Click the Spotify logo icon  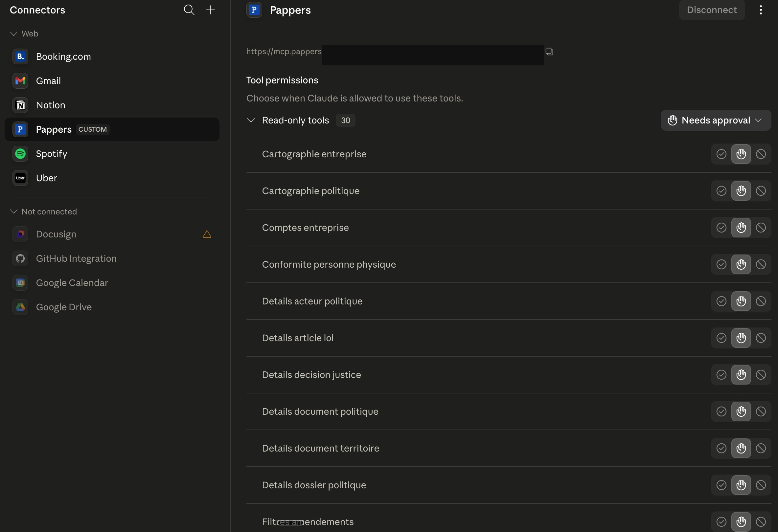tap(20, 154)
